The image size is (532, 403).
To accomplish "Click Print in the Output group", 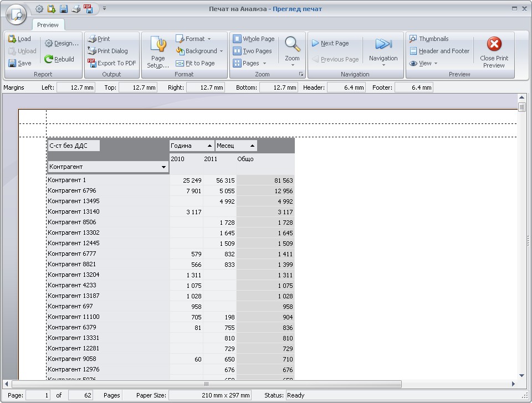I will [x=99, y=39].
